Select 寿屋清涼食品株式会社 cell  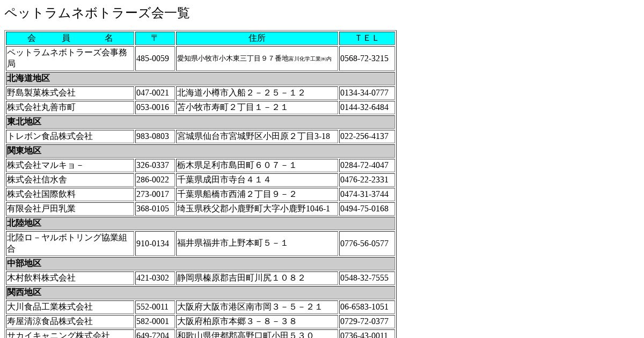70,321
